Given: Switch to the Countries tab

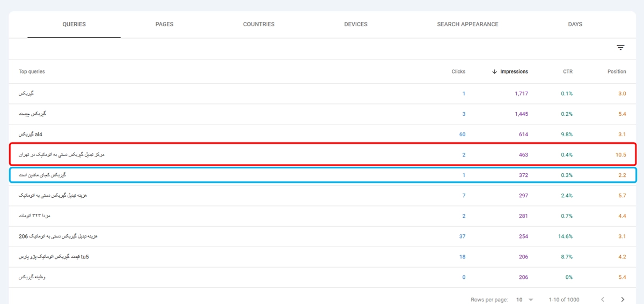Looking at the screenshot, I should (x=259, y=25).
